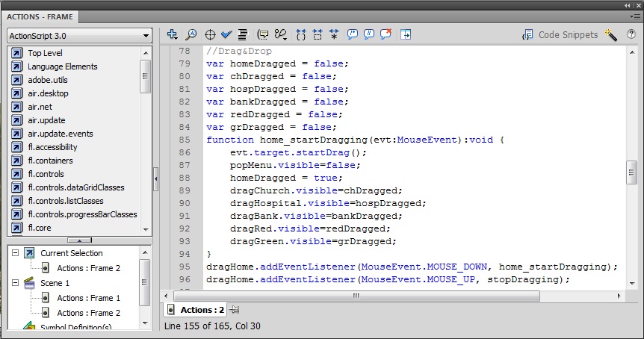Select Actions : Frame 2 under Scene 1
The width and height of the screenshot is (644, 339).
[x=88, y=313]
